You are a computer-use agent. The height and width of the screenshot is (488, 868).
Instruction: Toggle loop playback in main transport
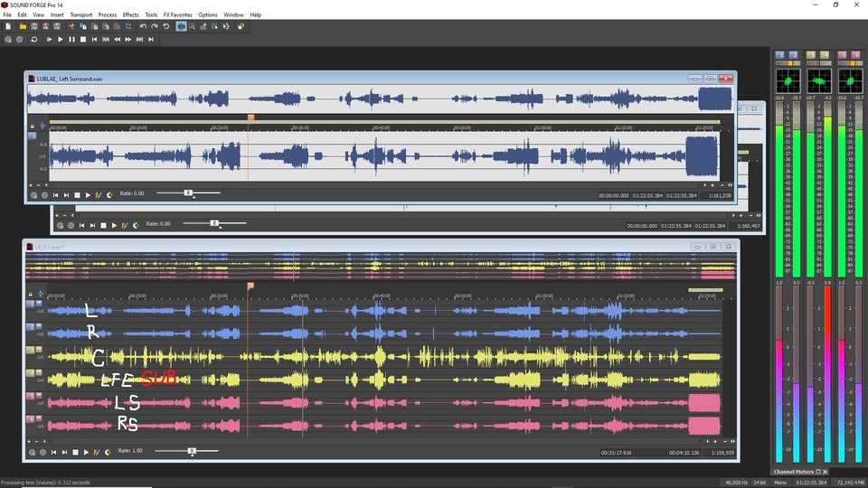coord(34,39)
